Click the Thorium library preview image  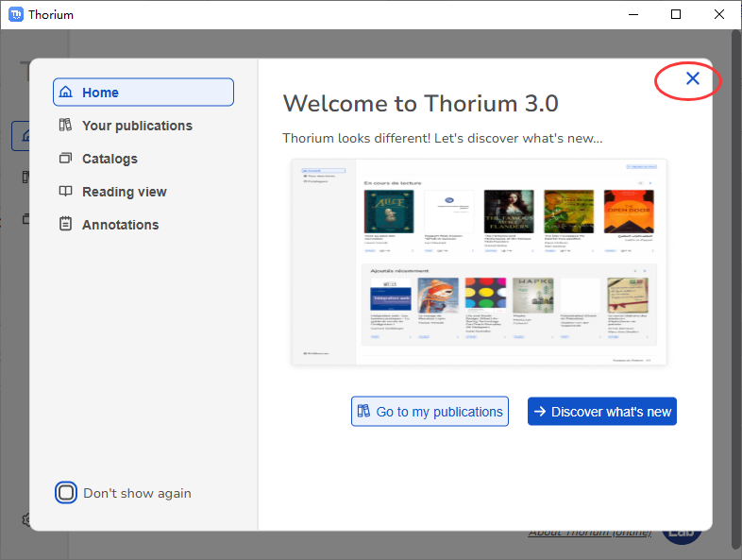[x=479, y=263]
